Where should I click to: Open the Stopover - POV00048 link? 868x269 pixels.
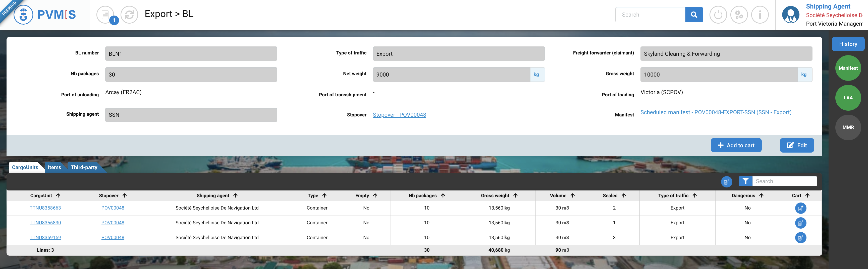point(399,115)
